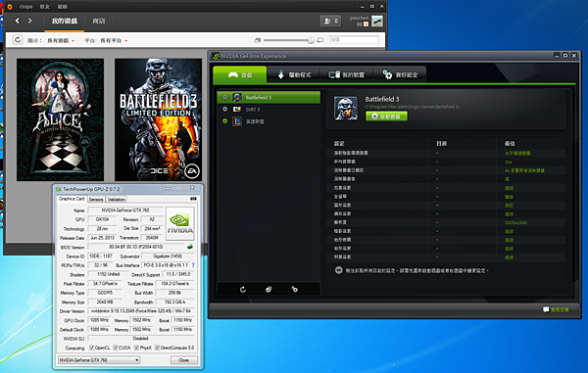Expand the 所有遊戲 show filter dropdown

61,40
